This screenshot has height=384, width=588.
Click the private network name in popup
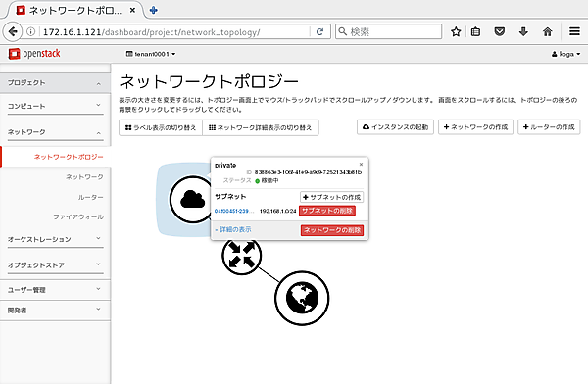[x=225, y=165]
